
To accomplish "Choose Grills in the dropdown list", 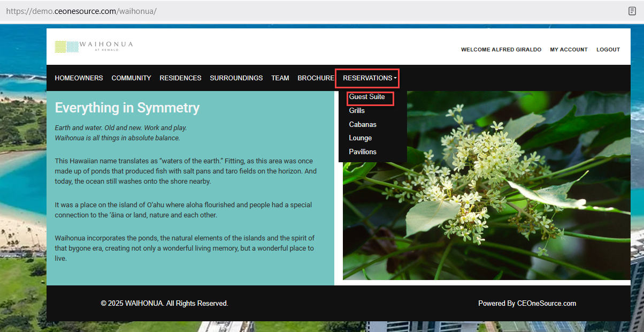I will (357, 110).
